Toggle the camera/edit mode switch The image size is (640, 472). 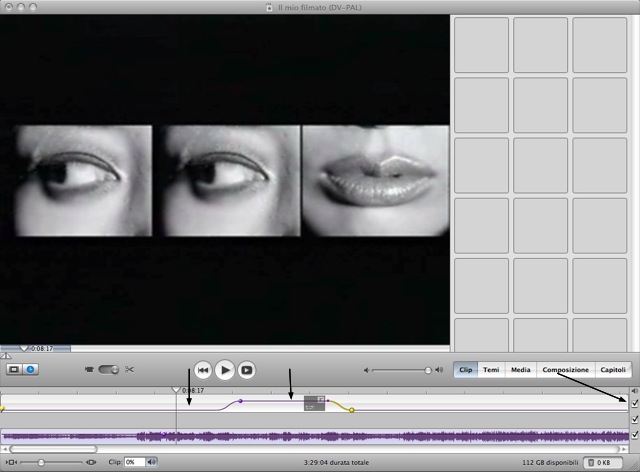click(x=109, y=370)
